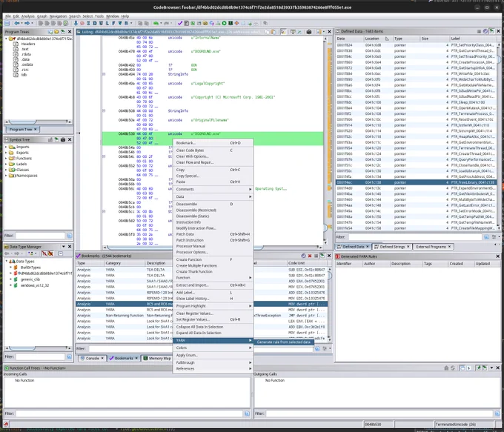The image size is (504, 432).
Task: Navigate back with the left arrow icon
Action: [17, 23]
